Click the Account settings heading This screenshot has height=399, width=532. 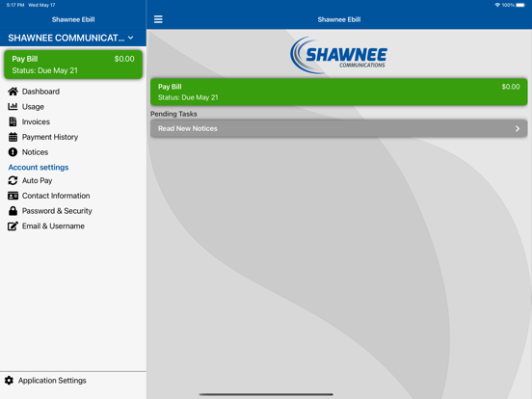(x=39, y=168)
